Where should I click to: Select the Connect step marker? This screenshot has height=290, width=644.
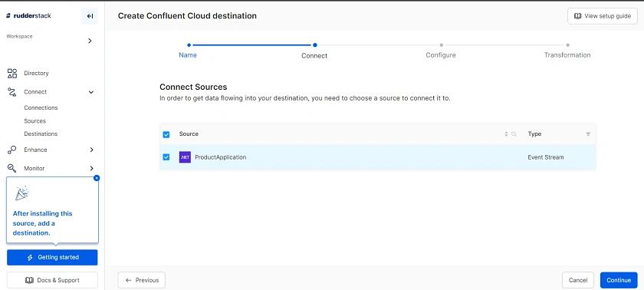pyautogui.click(x=314, y=45)
